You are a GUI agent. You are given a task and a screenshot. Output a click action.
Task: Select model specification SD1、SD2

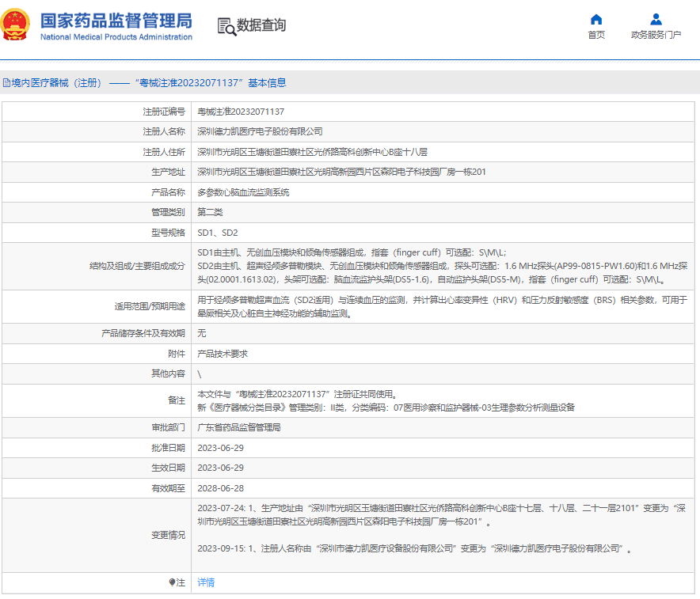click(x=218, y=233)
